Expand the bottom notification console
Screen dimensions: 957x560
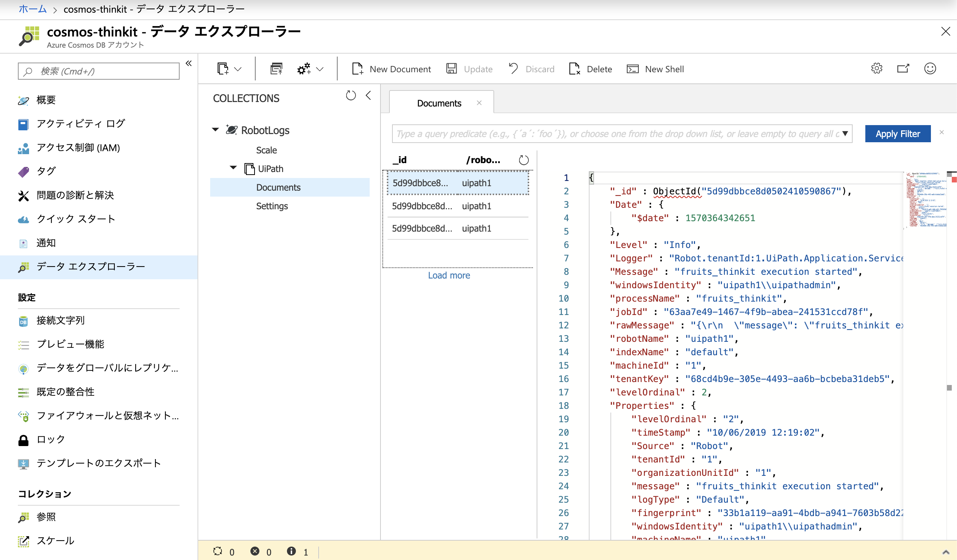pyautogui.click(x=946, y=552)
